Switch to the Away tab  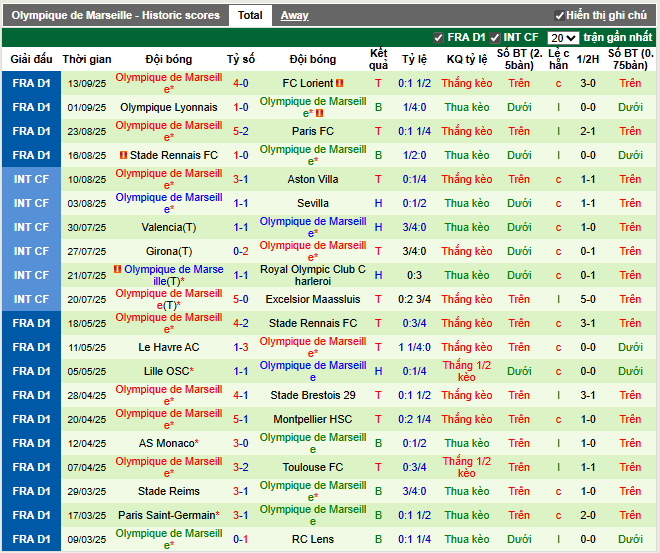294,16
